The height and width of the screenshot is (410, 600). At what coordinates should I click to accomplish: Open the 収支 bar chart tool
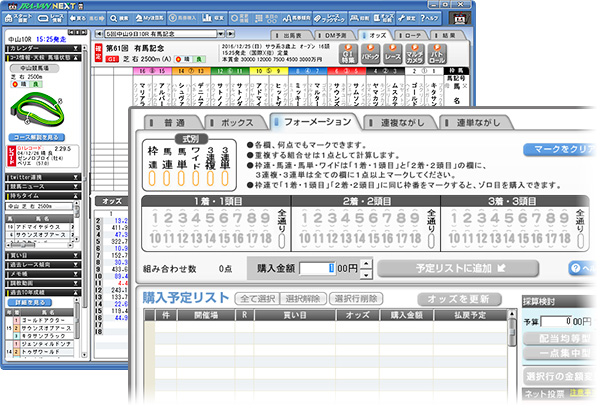(214, 18)
